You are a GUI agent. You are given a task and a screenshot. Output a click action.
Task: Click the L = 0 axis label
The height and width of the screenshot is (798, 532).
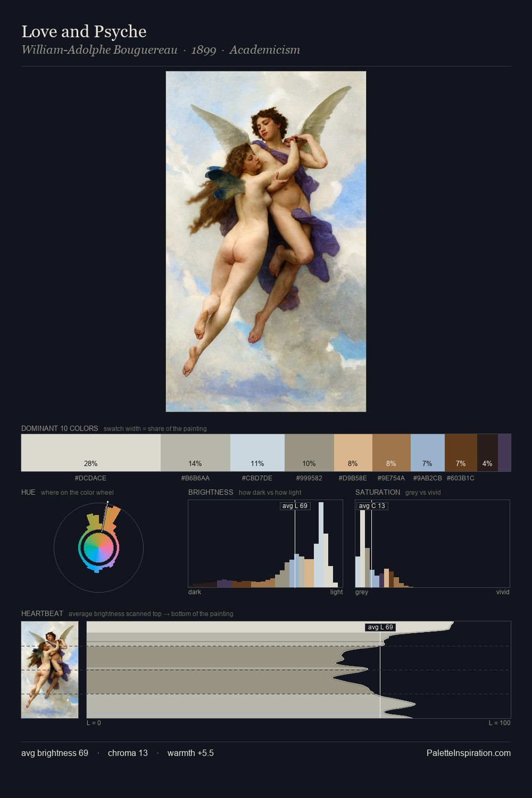click(x=94, y=723)
